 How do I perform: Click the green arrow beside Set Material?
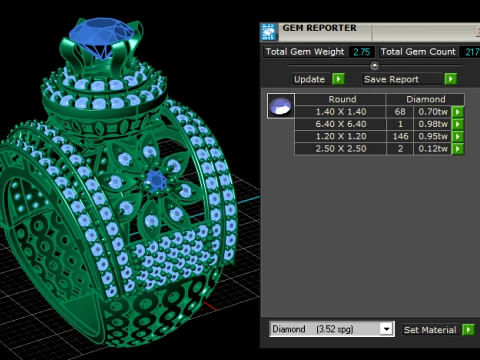tap(468, 330)
